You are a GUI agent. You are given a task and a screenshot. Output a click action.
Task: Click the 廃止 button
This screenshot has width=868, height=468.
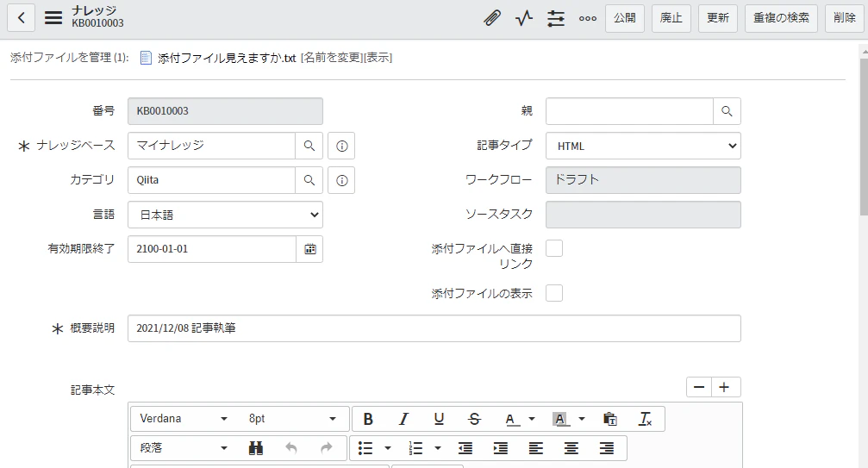(671, 18)
